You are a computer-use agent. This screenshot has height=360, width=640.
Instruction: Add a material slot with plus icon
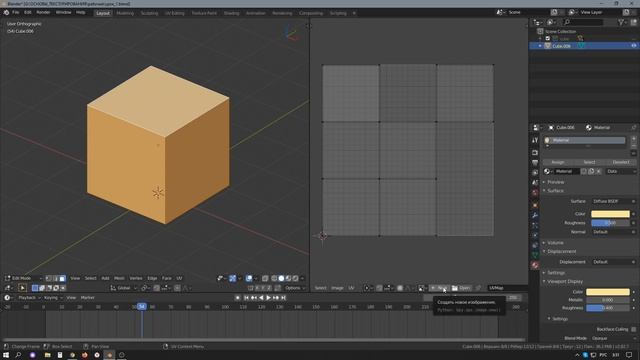(633, 139)
